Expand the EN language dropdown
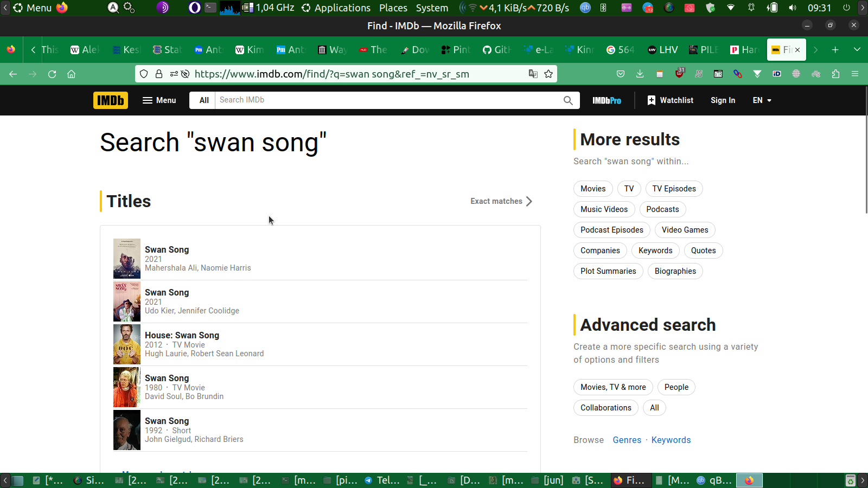Screen dimensions: 868x488 coord(762,100)
